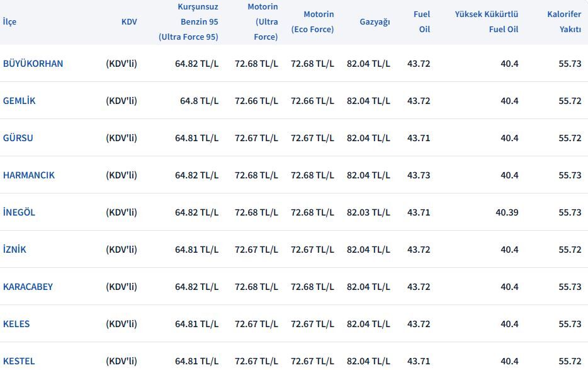Click the KDV column header
Screen dimensions: 588x370
tap(129, 21)
